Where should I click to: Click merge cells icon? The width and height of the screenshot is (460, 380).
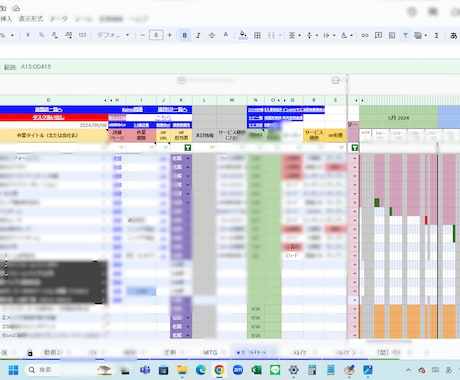271,35
